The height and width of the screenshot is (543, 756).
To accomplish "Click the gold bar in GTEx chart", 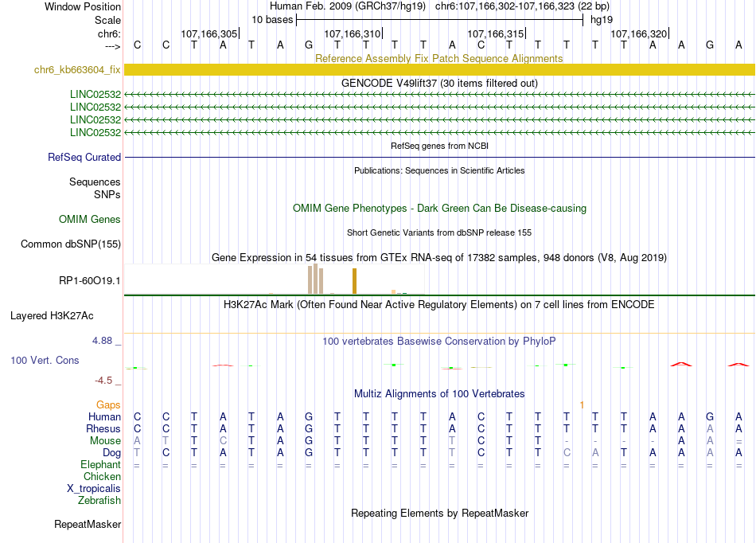I will (354, 281).
